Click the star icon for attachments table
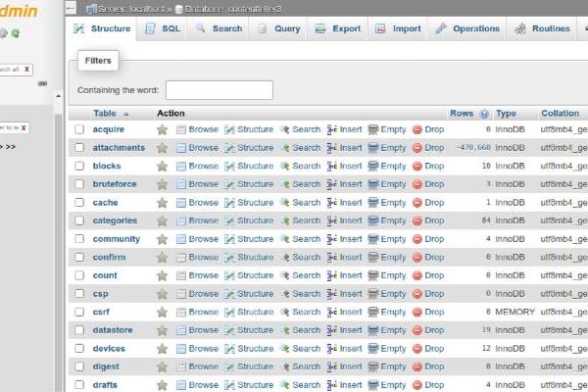 [162, 148]
